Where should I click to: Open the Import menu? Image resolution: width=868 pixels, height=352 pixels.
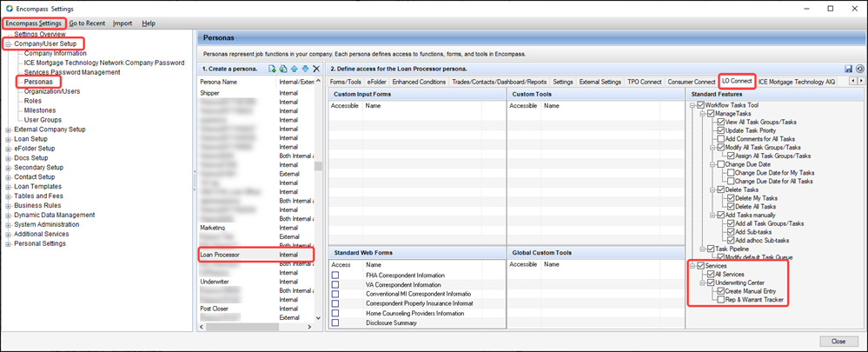[x=123, y=23]
